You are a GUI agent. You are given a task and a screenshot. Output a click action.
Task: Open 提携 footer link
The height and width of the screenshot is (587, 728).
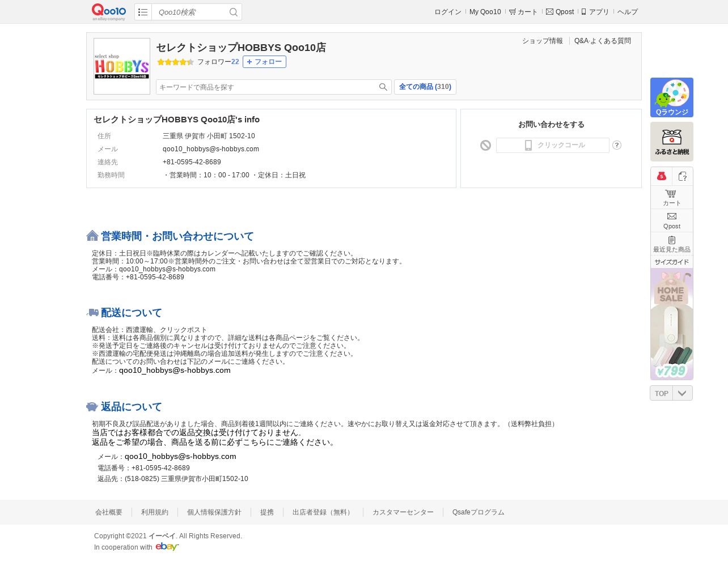pos(267,512)
